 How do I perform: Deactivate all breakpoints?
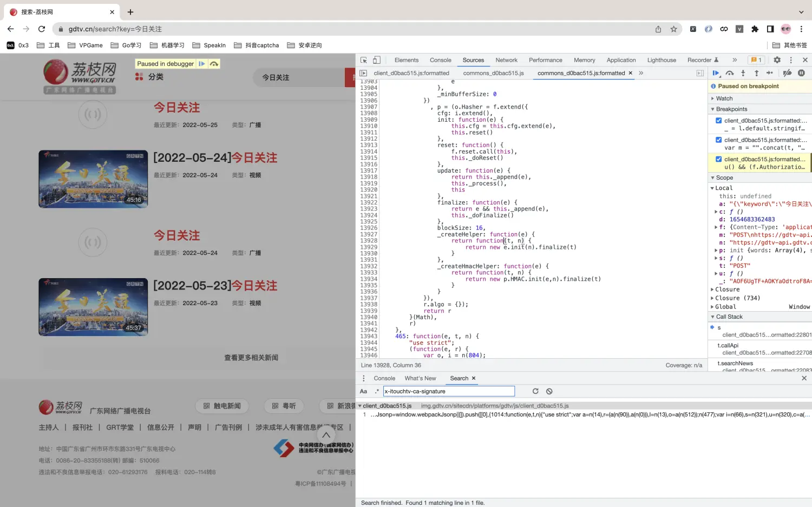787,73
